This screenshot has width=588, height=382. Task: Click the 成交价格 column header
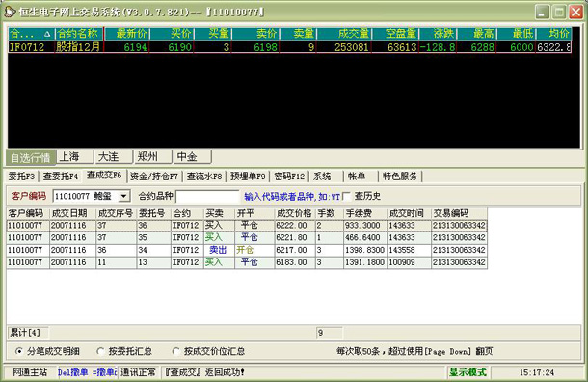295,213
